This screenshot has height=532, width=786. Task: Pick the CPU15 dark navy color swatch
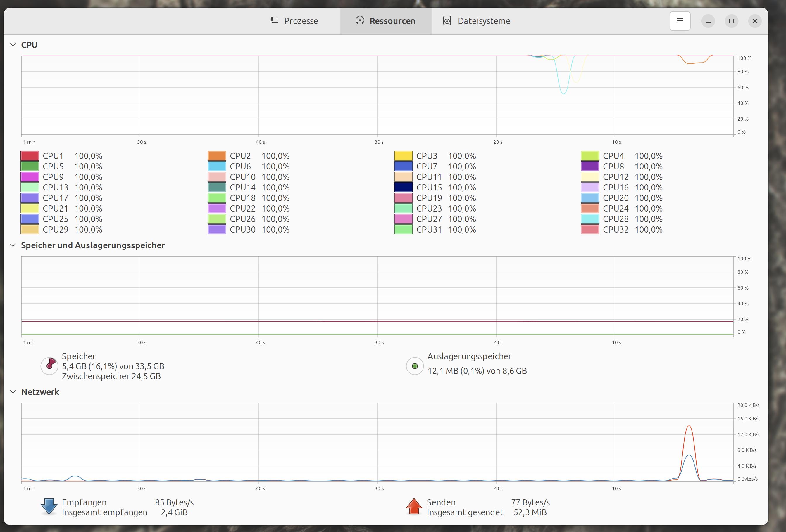click(x=403, y=187)
